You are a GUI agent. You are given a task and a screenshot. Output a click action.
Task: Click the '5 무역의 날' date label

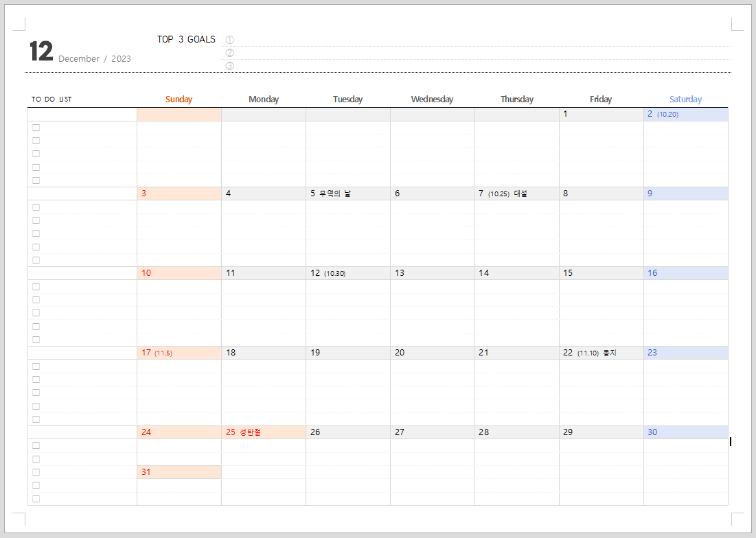point(330,194)
